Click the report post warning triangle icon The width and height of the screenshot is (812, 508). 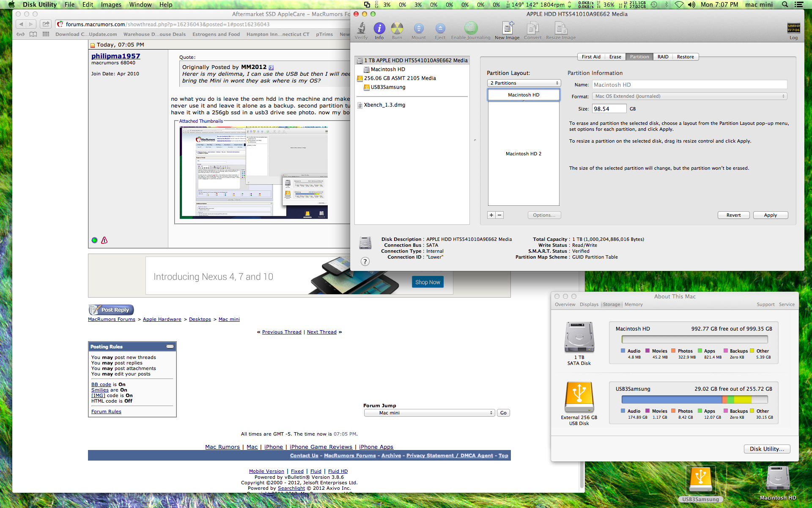coord(104,240)
